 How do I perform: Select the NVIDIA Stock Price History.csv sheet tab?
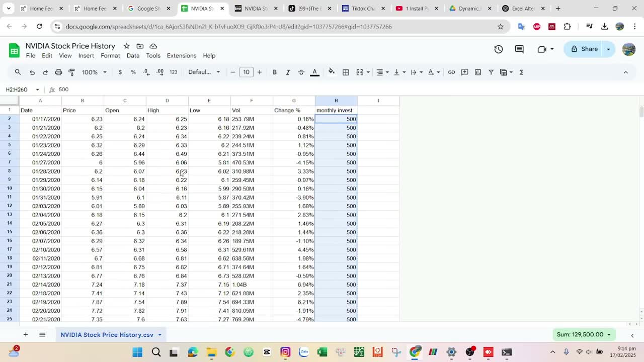click(x=107, y=335)
